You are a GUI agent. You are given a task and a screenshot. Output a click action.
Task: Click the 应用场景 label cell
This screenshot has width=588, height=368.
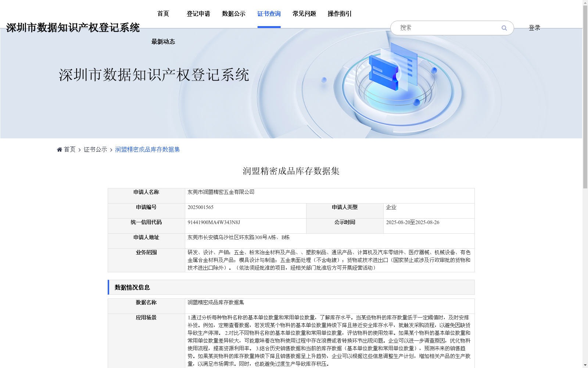pos(146,341)
